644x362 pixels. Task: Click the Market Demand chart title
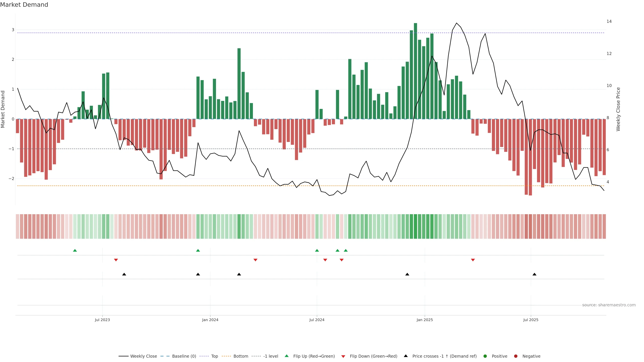[x=24, y=5]
